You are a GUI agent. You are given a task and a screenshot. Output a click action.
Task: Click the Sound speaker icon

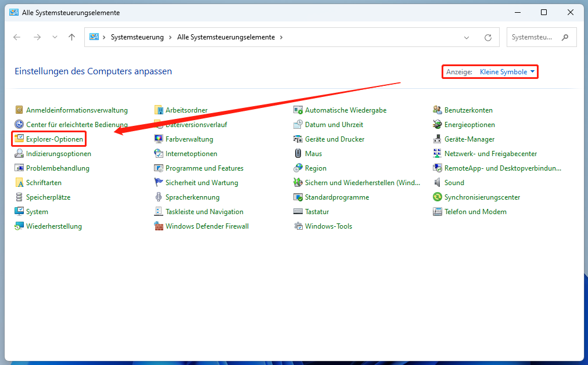pos(438,183)
